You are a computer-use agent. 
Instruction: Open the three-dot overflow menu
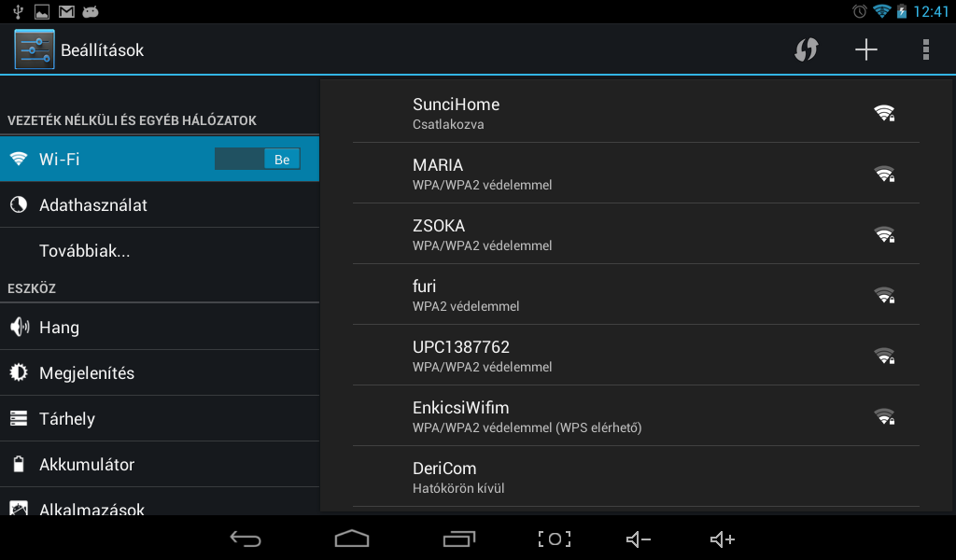pyautogui.click(x=925, y=49)
